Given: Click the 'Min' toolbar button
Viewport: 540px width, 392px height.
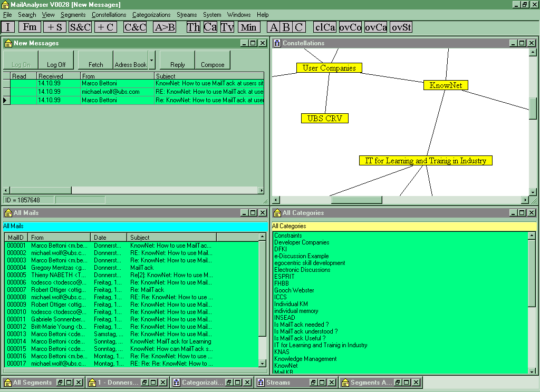Looking at the screenshot, I should click(x=249, y=27).
